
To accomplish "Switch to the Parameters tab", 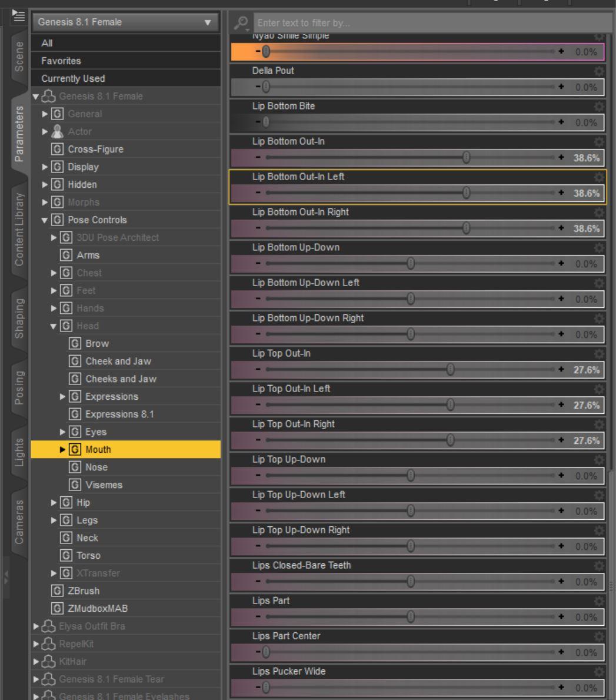I will [19, 134].
